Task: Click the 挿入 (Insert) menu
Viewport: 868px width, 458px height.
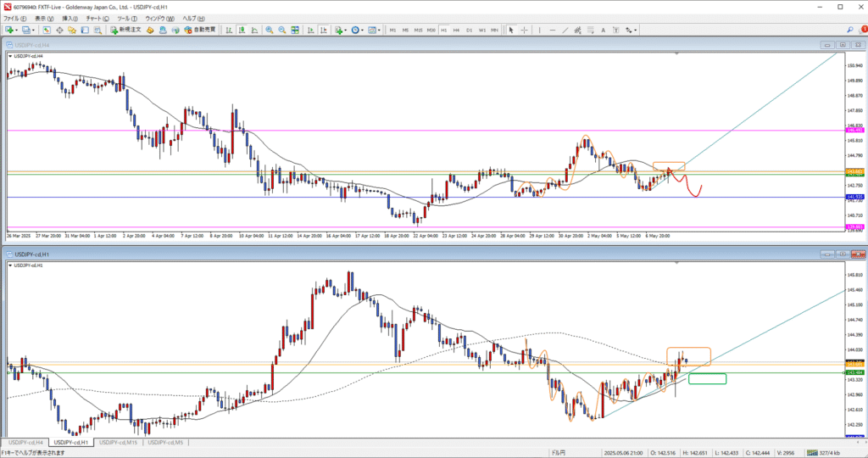Action: pos(69,18)
